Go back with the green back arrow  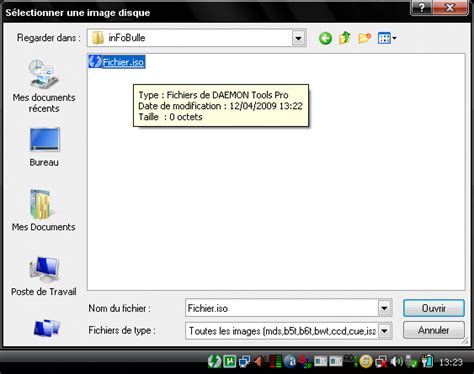coord(325,38)
